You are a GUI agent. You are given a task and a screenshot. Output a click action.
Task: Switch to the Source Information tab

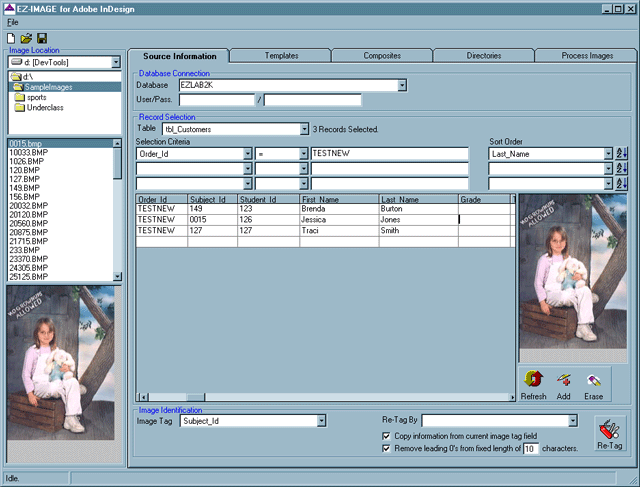[179, 56]
